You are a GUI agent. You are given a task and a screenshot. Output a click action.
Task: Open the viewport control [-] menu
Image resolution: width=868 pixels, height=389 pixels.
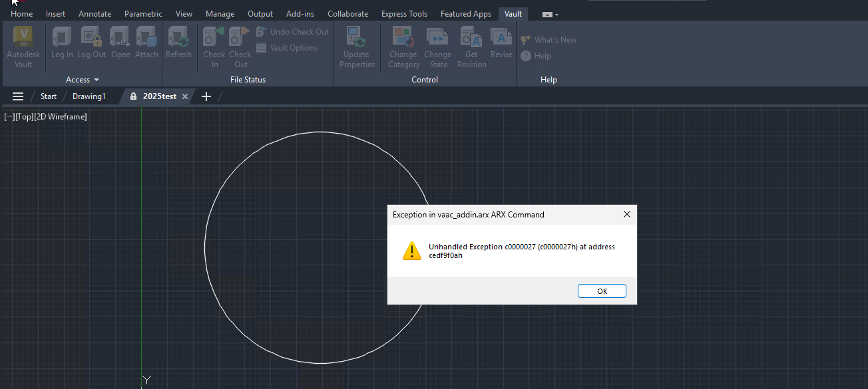pos(9,116)
